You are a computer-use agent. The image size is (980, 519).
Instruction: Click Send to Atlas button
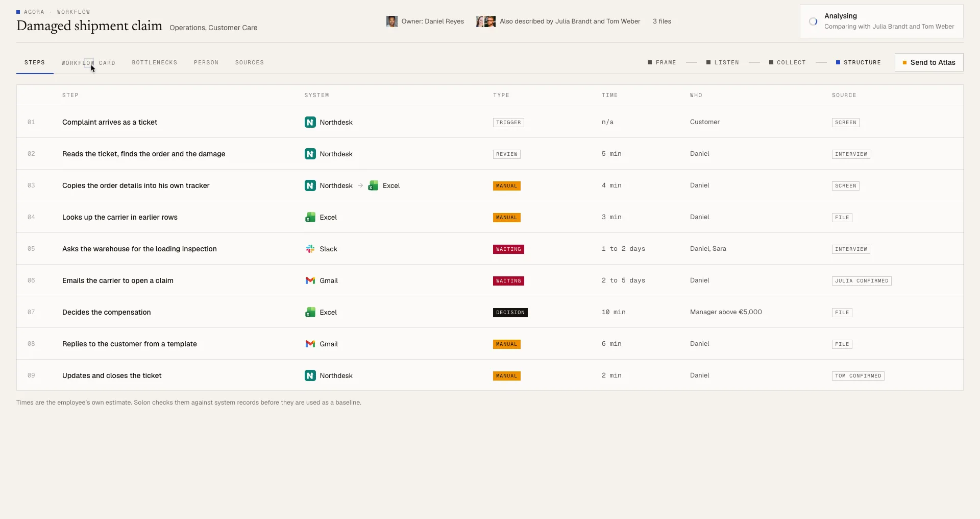pos(929,62)
